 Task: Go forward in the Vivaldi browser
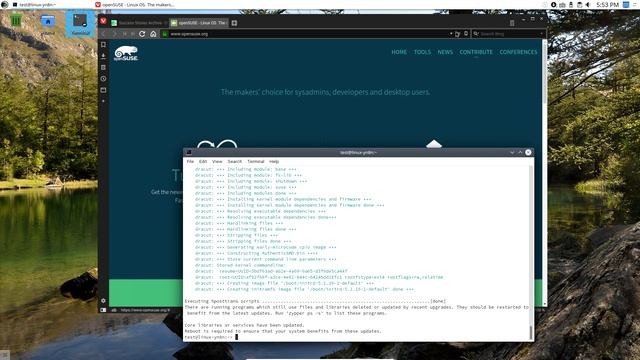tap(114, 34)
